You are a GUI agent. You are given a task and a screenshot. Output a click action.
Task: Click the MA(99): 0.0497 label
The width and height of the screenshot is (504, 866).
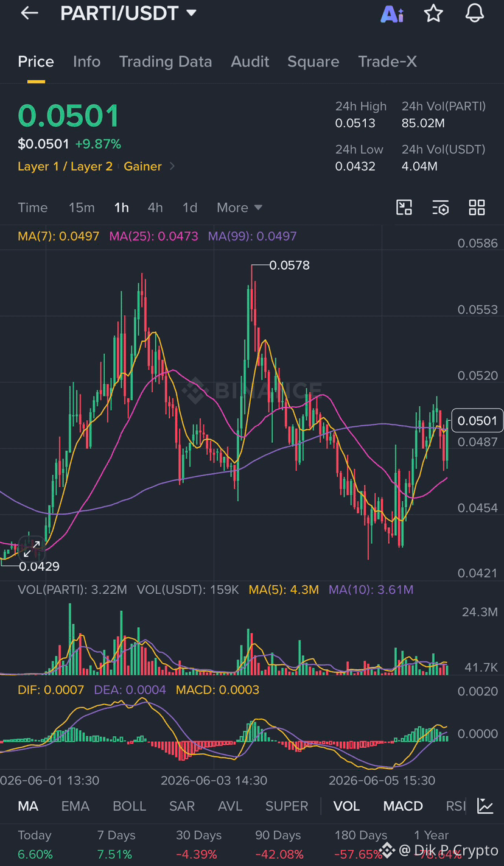tap(253, 236)
